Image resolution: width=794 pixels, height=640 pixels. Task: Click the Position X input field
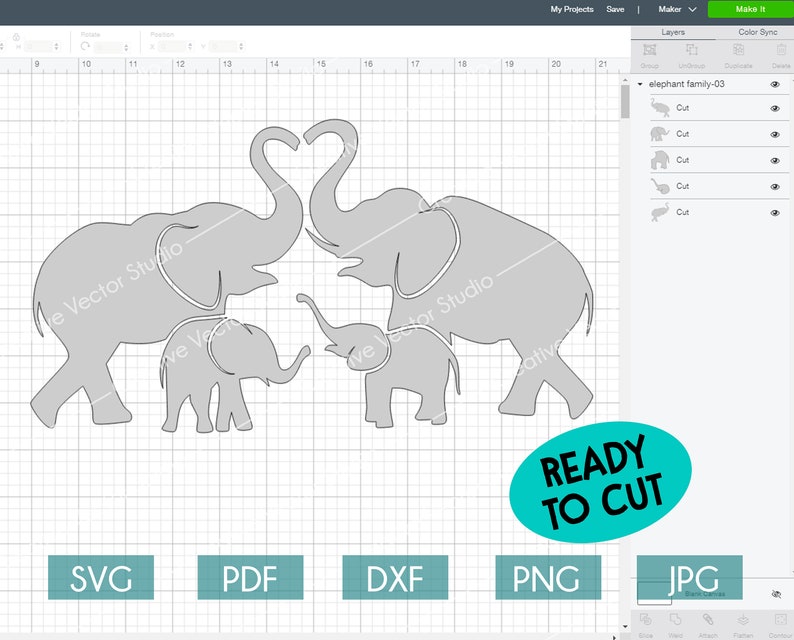[x=172, y=47]
